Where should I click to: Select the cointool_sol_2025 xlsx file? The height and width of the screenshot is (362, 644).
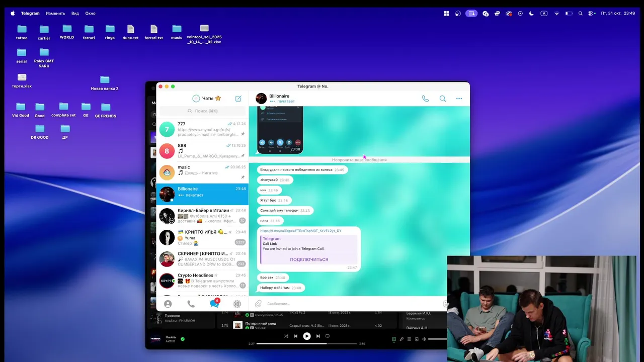tap(204, 34)
